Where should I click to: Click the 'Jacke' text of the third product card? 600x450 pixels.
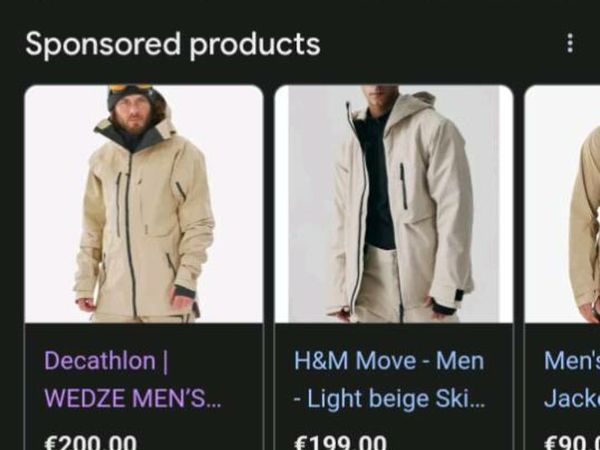572,398
